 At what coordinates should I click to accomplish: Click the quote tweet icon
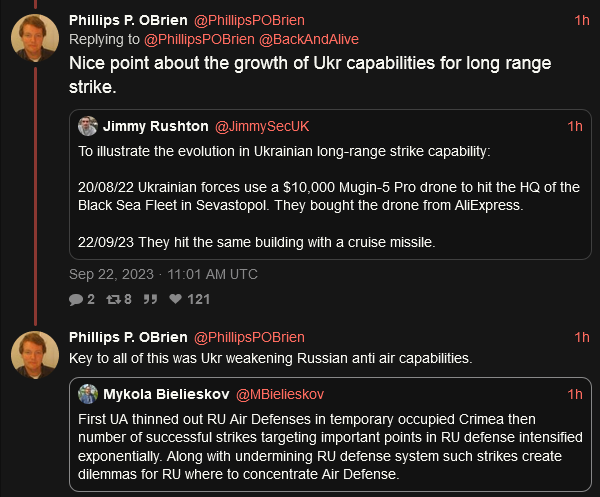click(151, 298)
